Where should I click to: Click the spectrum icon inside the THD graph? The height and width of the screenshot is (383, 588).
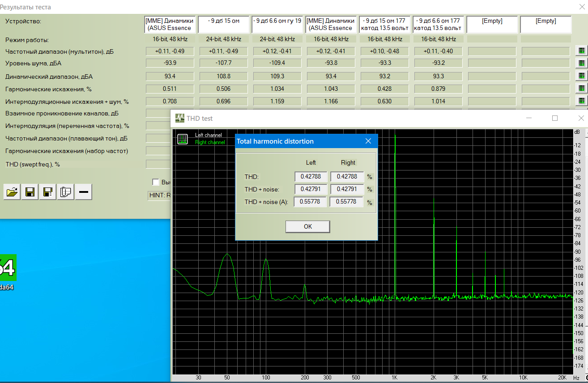point(183,139)
